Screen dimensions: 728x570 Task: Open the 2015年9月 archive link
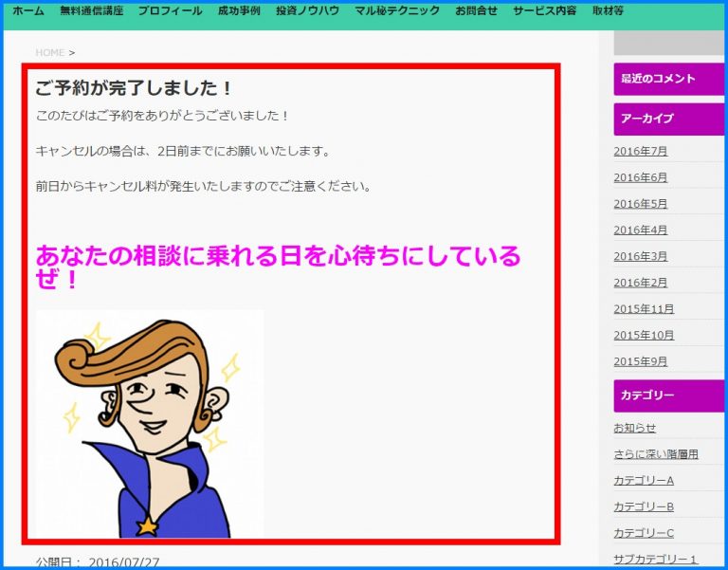coord(641,361)
